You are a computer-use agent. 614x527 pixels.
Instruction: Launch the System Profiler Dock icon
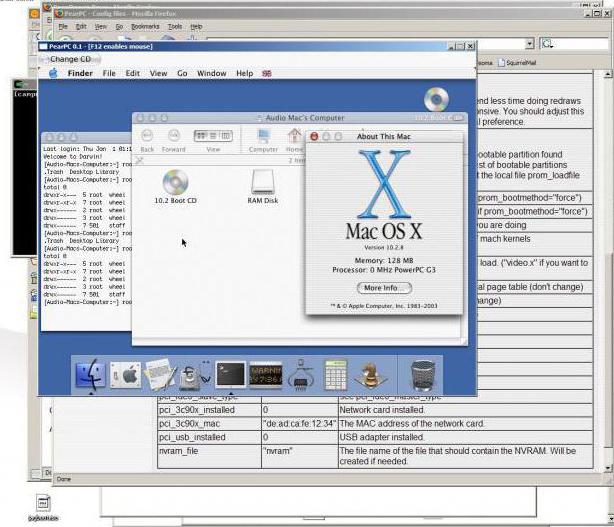pos(300,375)
